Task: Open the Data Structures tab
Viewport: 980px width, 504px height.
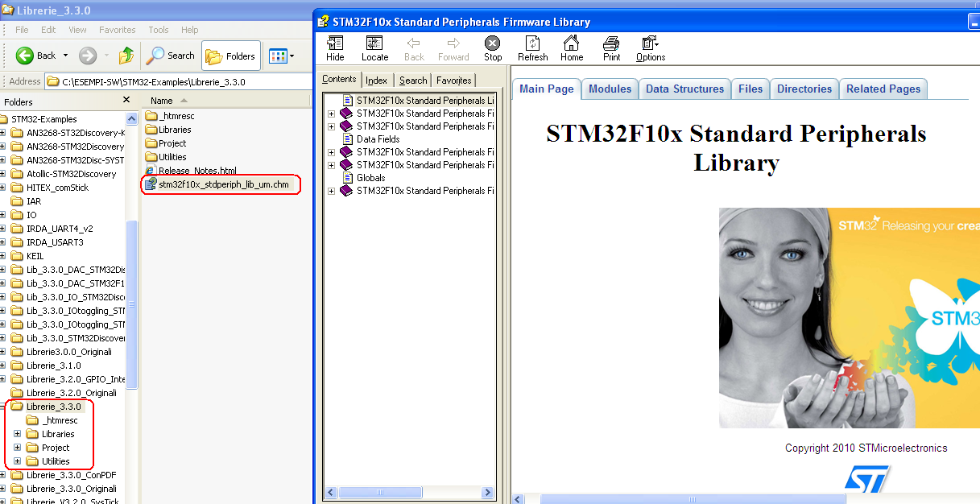Action: tap(684, 89)
